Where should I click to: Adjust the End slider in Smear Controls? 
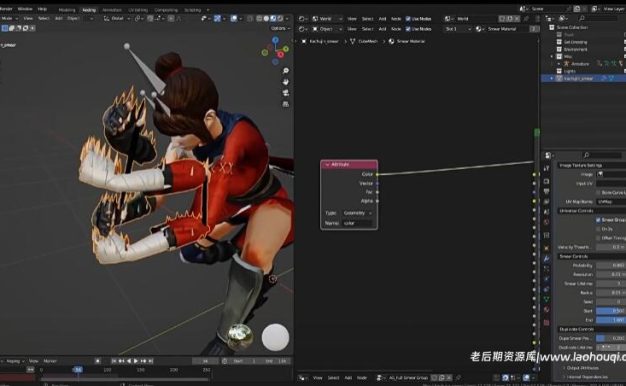[x=611, y=320]
